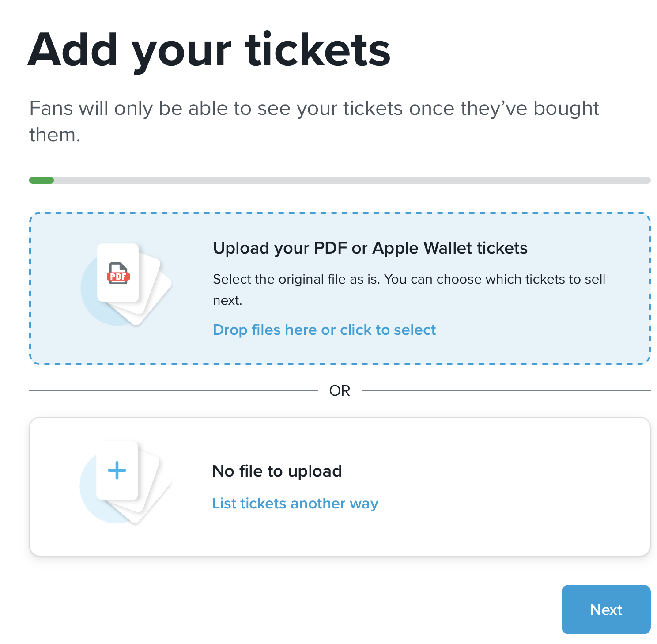
Task: Open 'List tickets another way'
Action: click(x=295, y=504)
